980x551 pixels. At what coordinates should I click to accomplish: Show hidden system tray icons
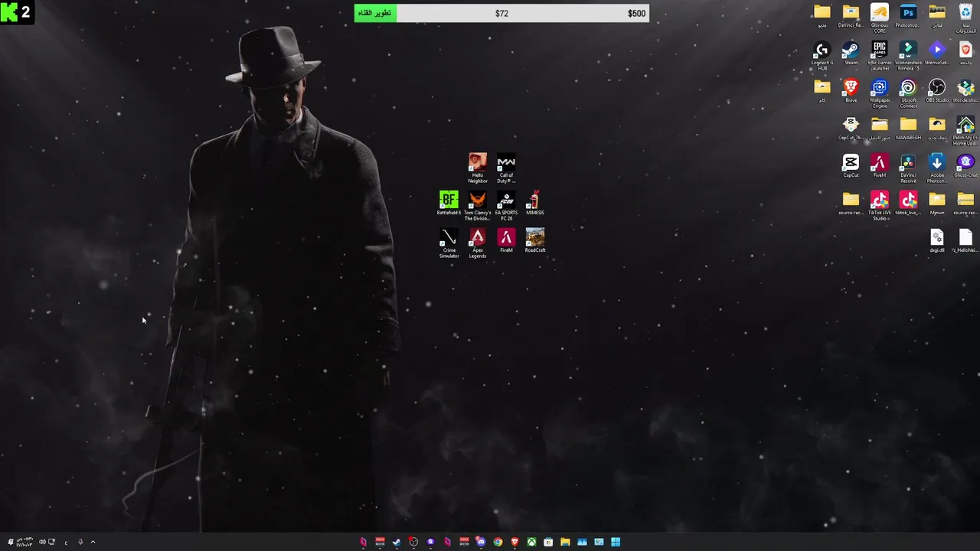[93, 542]
